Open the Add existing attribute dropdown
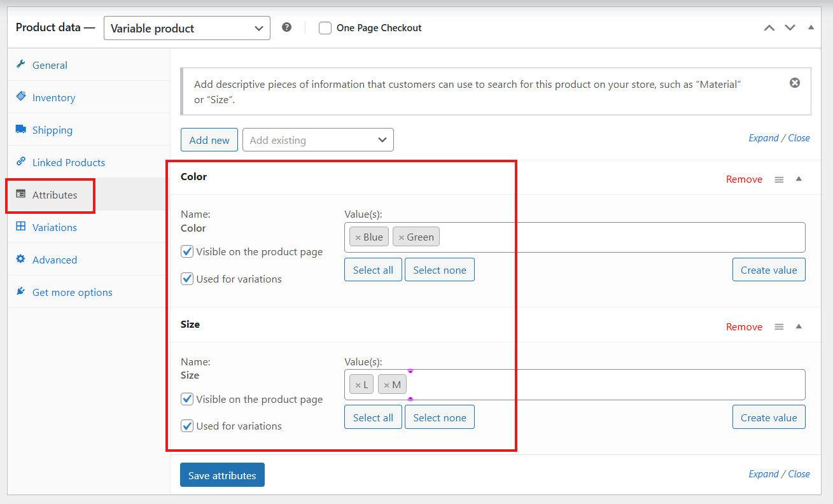Viewport: 833px width, 504px height. [318, 140]
